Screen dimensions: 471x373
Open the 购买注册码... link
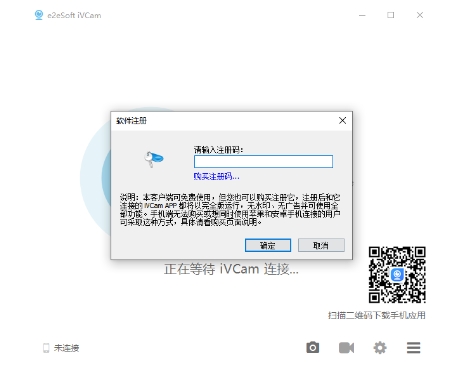pos(216,176)
